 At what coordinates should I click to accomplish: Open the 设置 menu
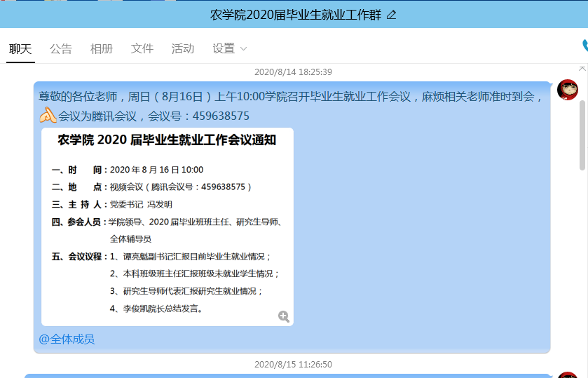224,48
